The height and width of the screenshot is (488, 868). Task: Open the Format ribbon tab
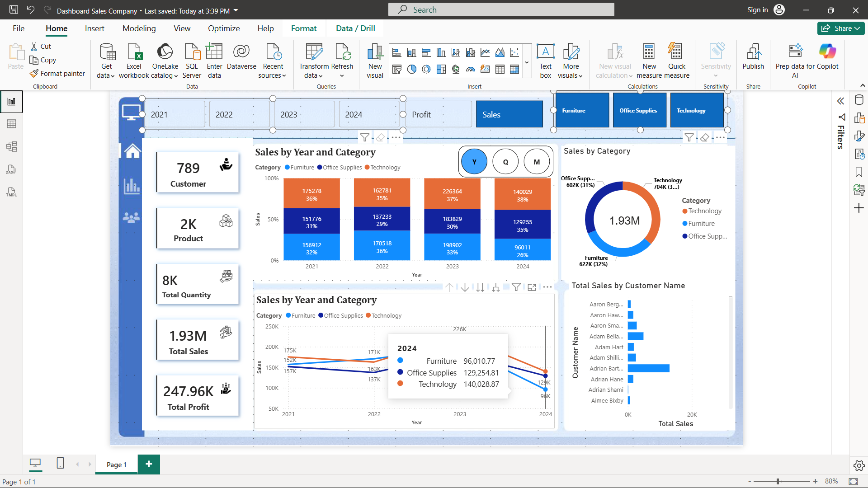(303, 28)
